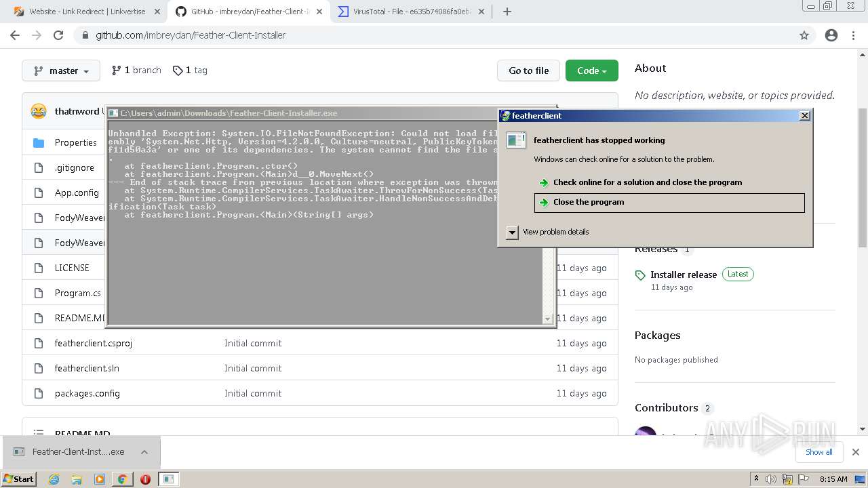
Task: Expand the download item options chevron
Action: click(x=144, y=452)
